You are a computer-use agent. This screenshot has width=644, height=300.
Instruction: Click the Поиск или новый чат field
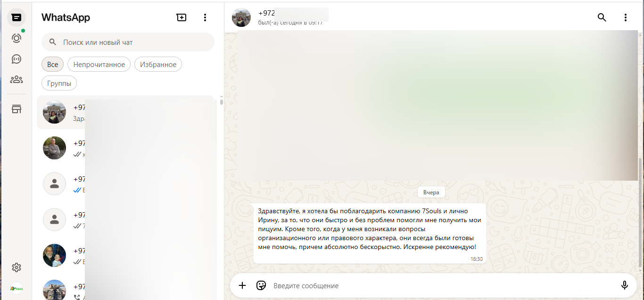(128, 42)
